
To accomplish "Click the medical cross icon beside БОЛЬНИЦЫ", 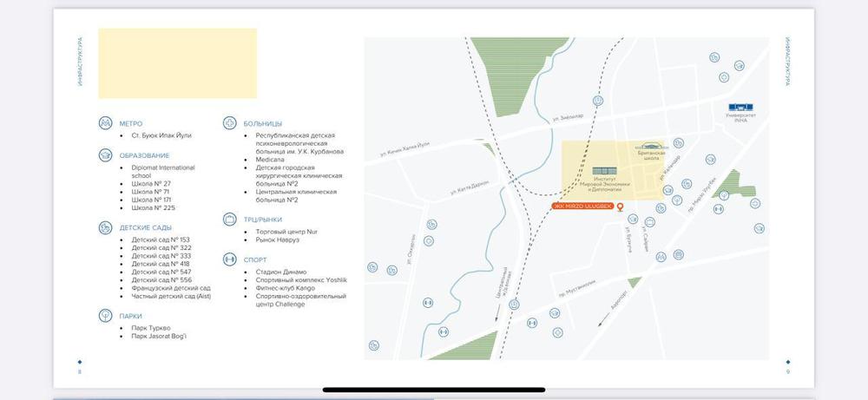I will [x=229, y=124].
